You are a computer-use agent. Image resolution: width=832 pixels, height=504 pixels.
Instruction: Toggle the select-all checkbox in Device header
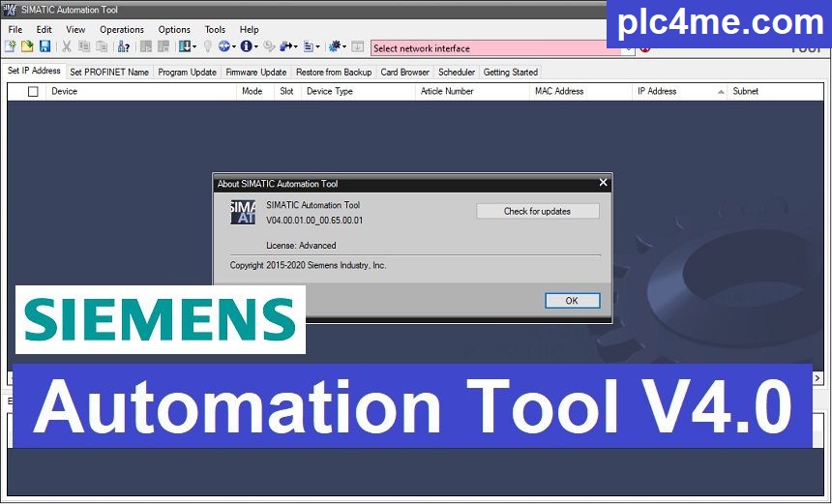(33, 92)
